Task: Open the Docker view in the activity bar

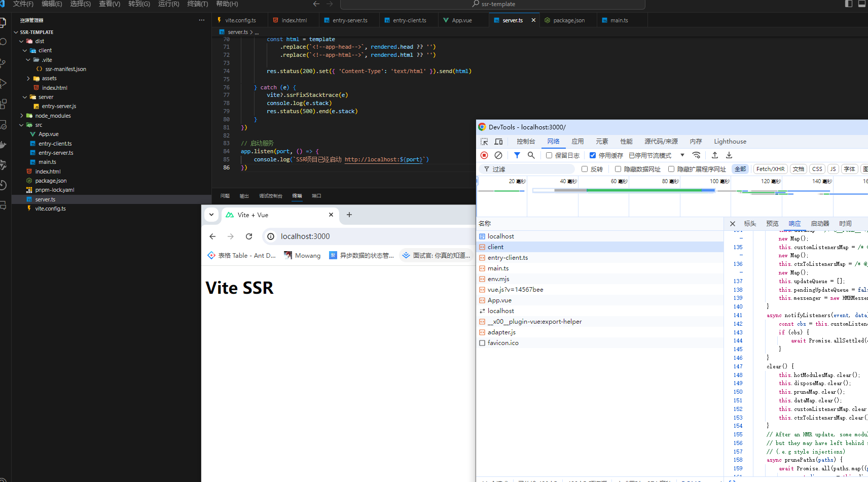Action: coord(3,145)
